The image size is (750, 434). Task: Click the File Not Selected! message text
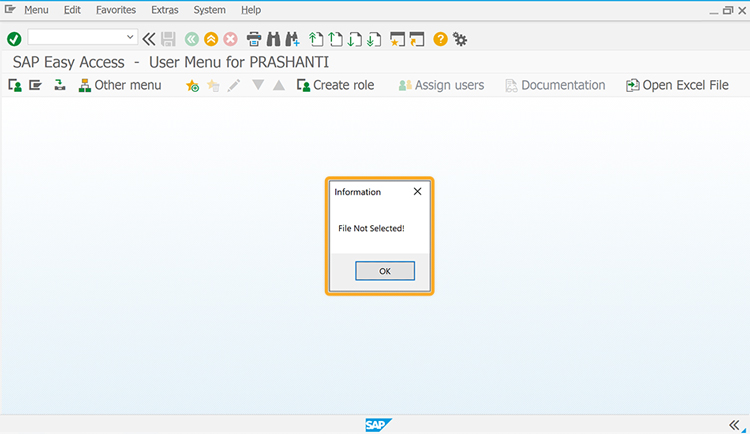pyautogui.click(x=371, y=228)
